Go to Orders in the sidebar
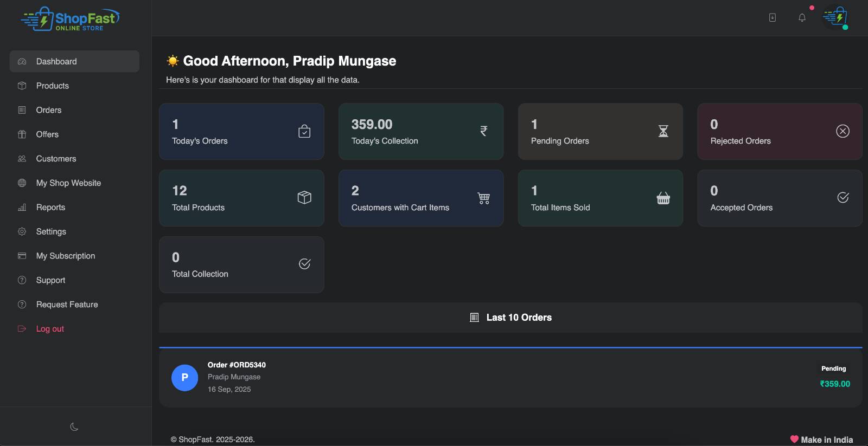868x446 pixels. 49,110
